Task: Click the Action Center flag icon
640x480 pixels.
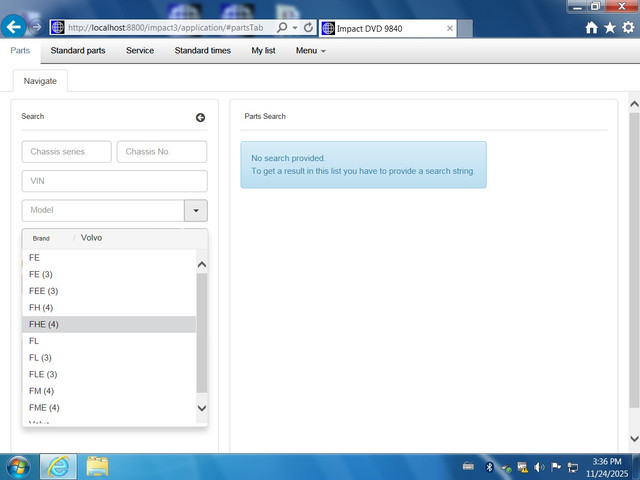Action: 556,467
